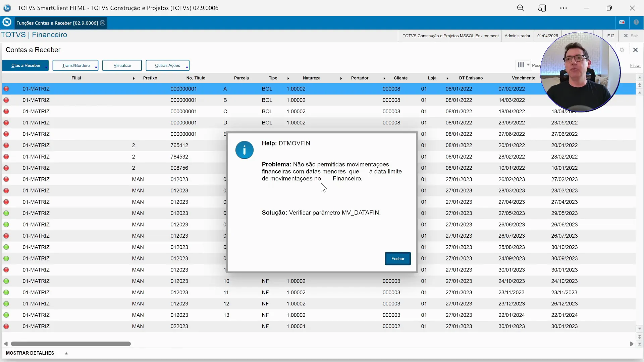This screenshot has width=644, height=362.
Task: Select the Funções Contas a Receber tab
Action: click(x=57, y=23)
